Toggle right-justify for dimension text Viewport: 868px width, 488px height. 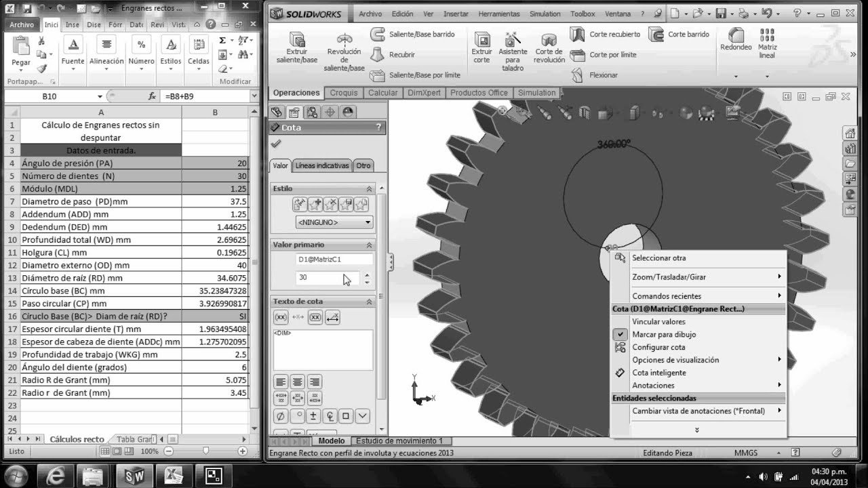pos(314,382)
